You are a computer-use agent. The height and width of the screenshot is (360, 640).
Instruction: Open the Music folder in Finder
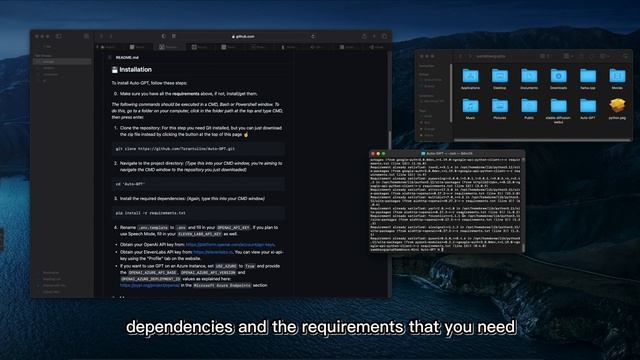point(470,109)
